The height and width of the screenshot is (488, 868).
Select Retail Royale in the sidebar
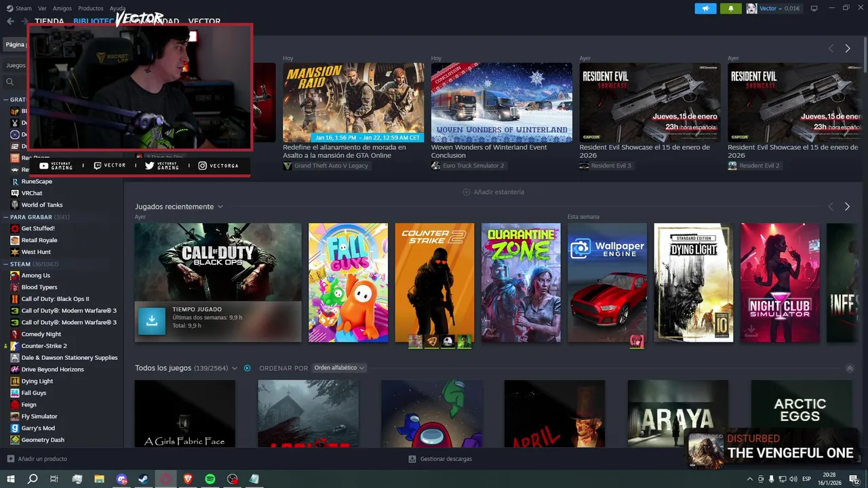point(39,240)
